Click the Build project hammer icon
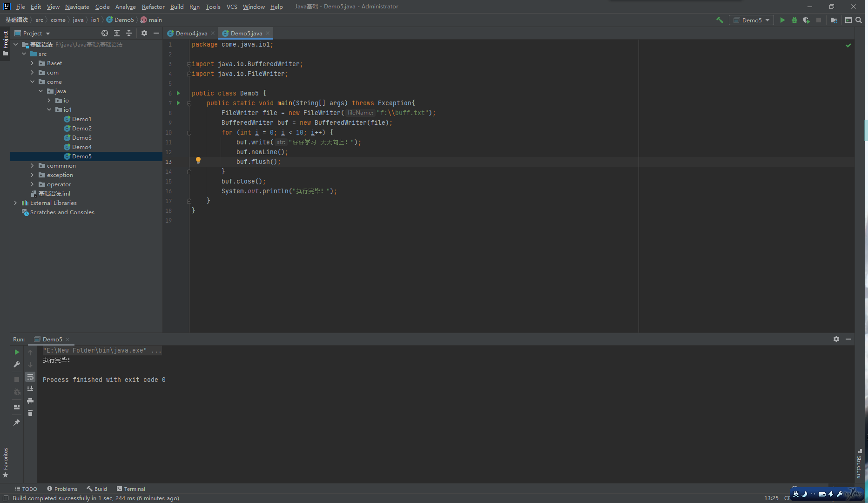Screen dimensions: 868x503 (720, 20)
